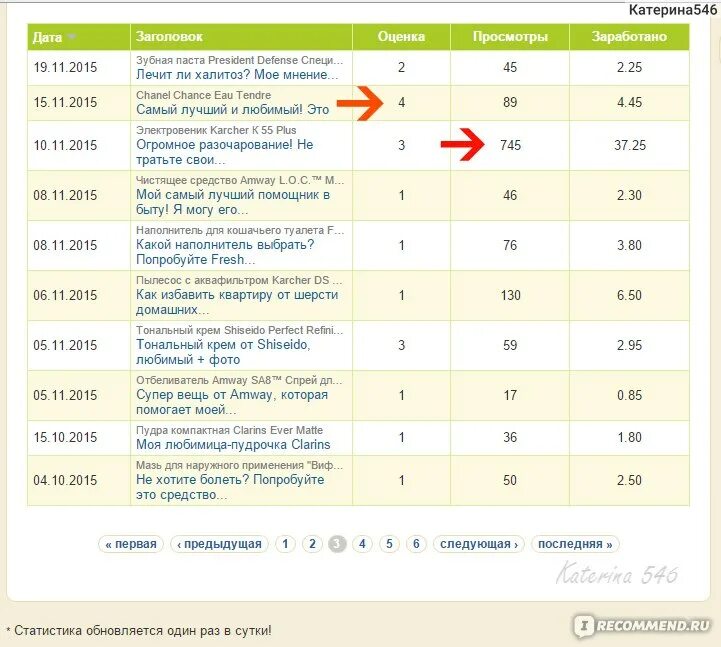Open review 'Супер вещь от Amway, которая помогает'
This screenshot has width=721, height=647.
[232, 402]
